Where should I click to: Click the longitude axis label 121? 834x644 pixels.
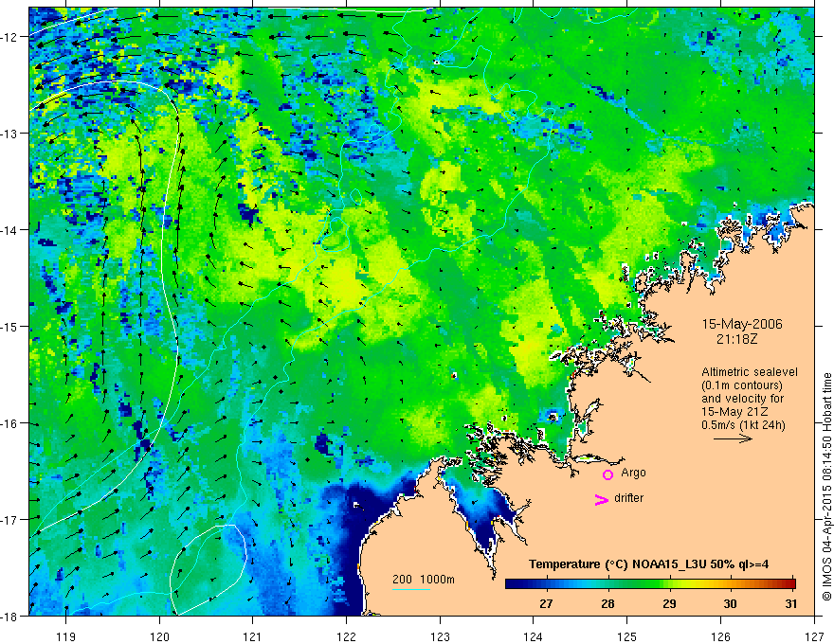tap(253, 636)
